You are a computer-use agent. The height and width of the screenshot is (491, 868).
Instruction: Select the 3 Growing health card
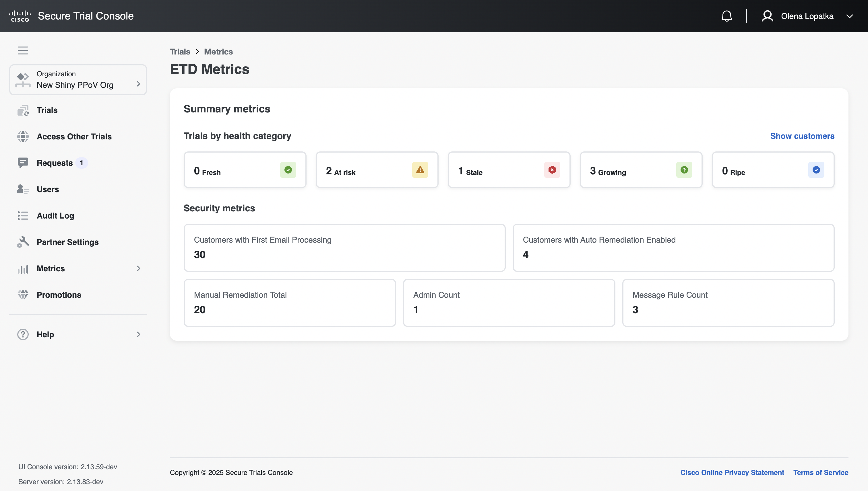coord(641,169)
